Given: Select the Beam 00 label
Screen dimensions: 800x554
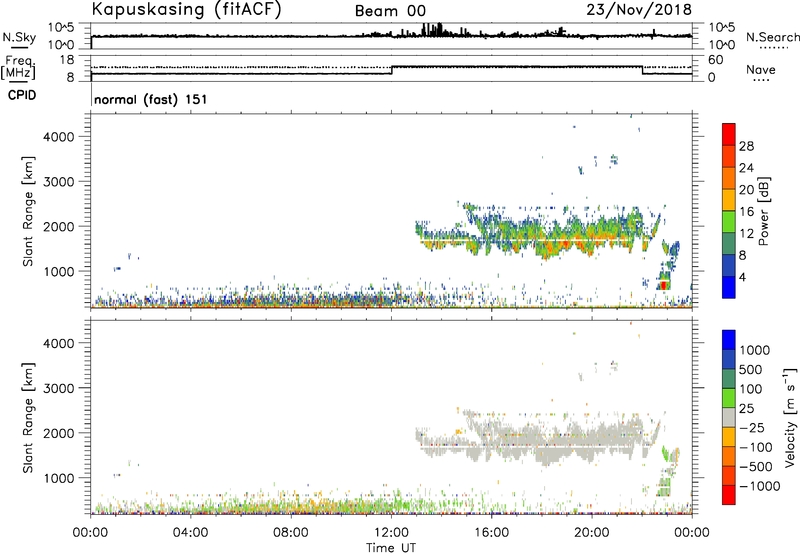Looking at the screenshot, I should [390, 11].
